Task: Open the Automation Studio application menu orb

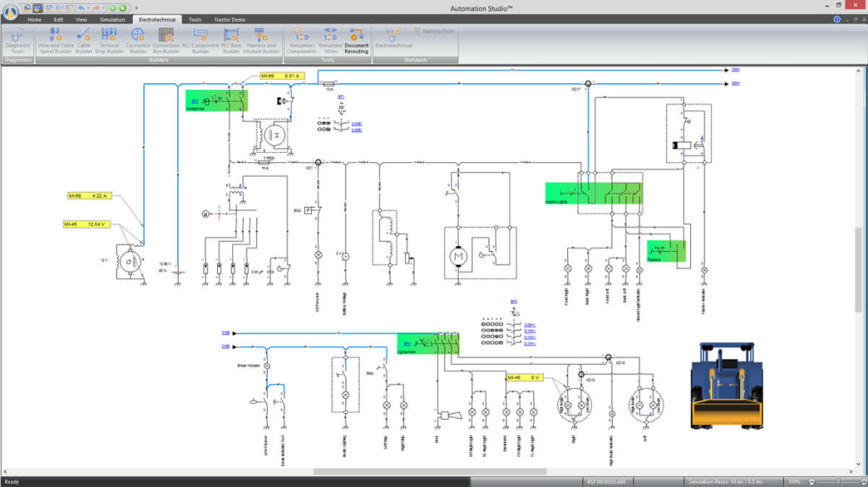Action: point(10,12)
